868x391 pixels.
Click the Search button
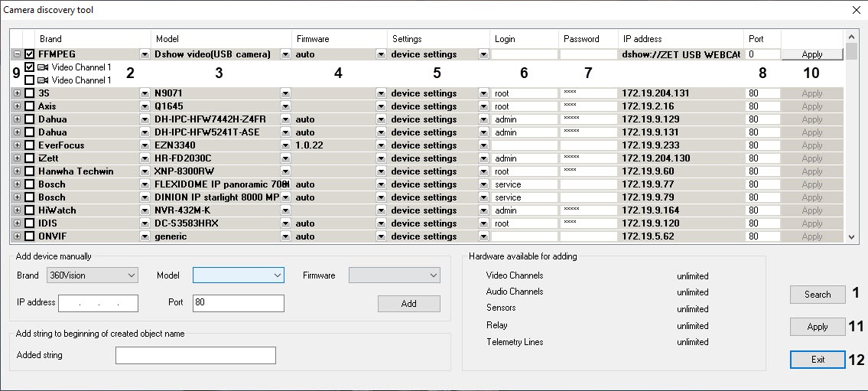pos(817,295)
